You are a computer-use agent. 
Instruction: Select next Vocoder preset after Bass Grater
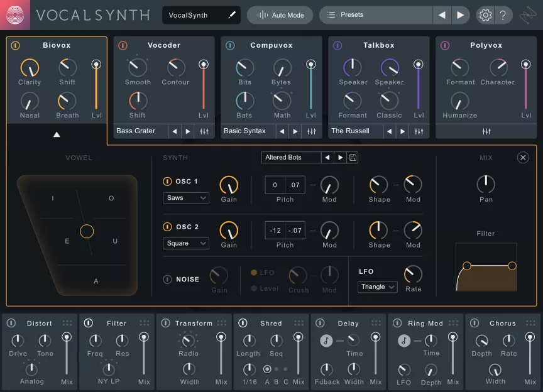click(188, 131)
